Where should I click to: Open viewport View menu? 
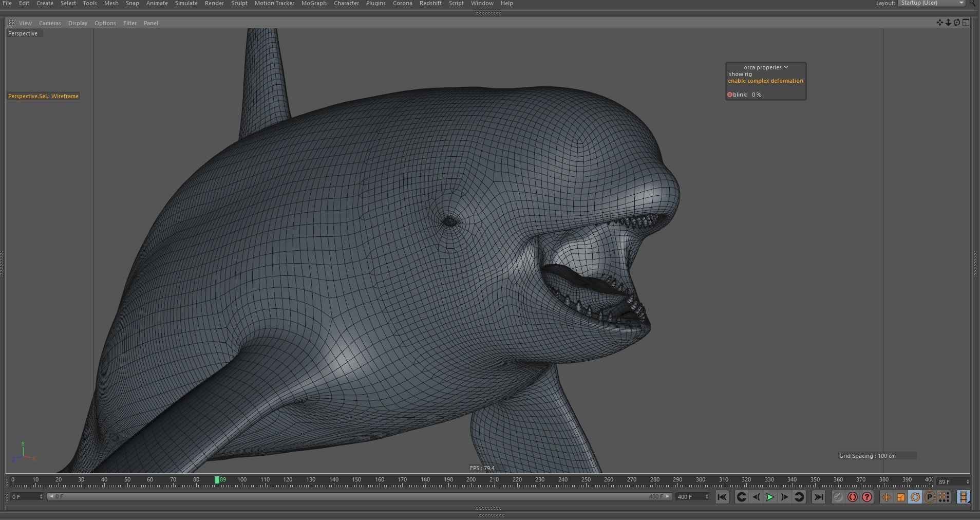(x=25, y=23)
